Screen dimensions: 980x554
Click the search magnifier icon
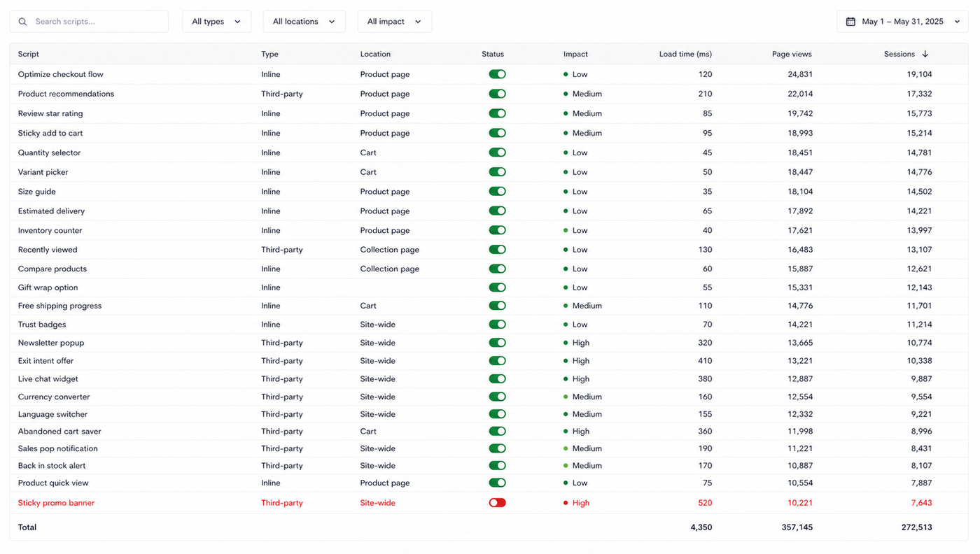pyautogui.click(x=22, y=22)
